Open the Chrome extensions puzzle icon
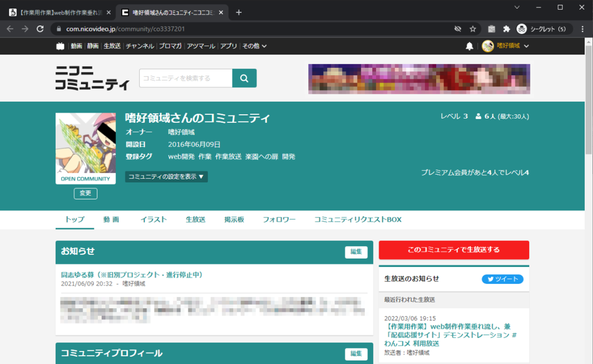The height and width of the screenshot is (364, 593). click(x=506, y=29)
